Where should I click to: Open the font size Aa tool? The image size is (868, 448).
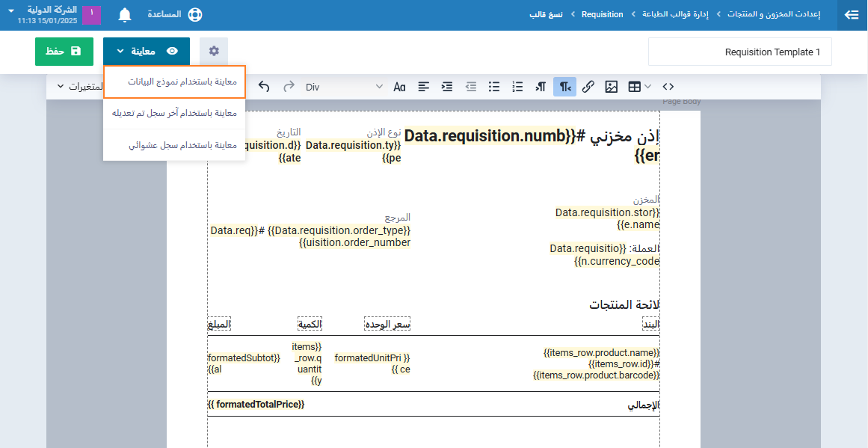(399, 87)
